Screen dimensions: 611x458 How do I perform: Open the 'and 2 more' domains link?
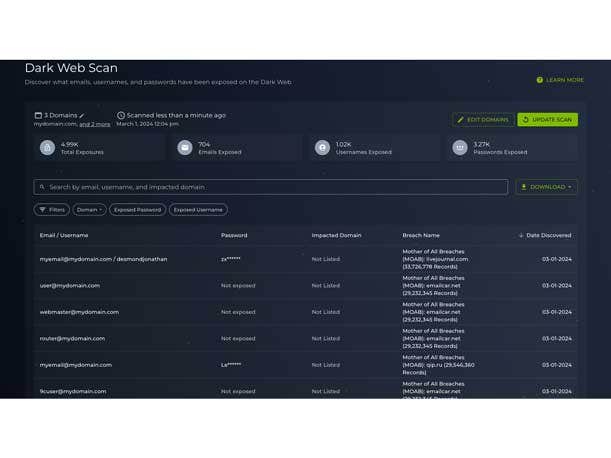click(x=95, y=125)
